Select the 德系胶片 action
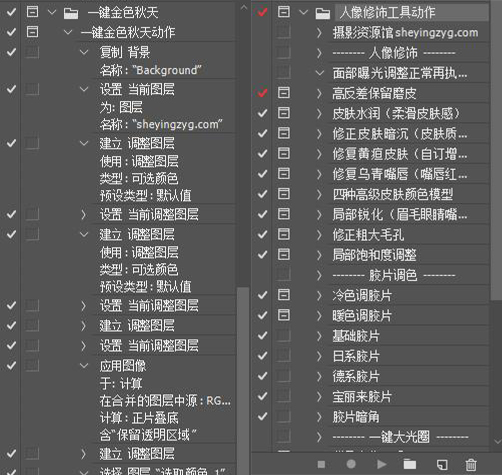Screen dimensions: 502x475 tap(356, 377)
